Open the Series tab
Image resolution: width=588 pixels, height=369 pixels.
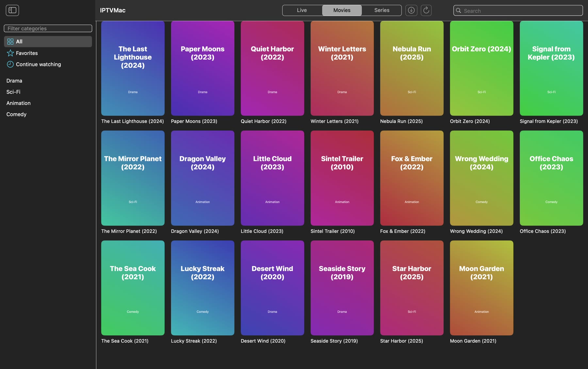(382, 10)
